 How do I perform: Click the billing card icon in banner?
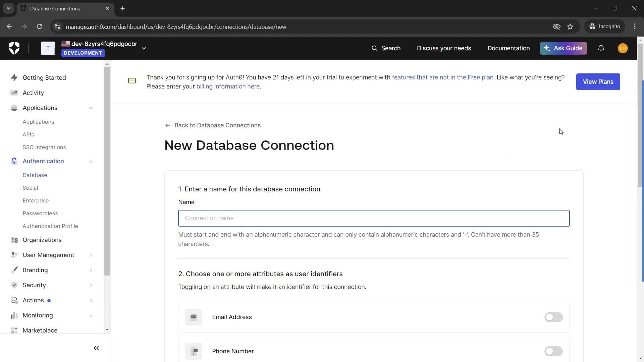[132, 81]
